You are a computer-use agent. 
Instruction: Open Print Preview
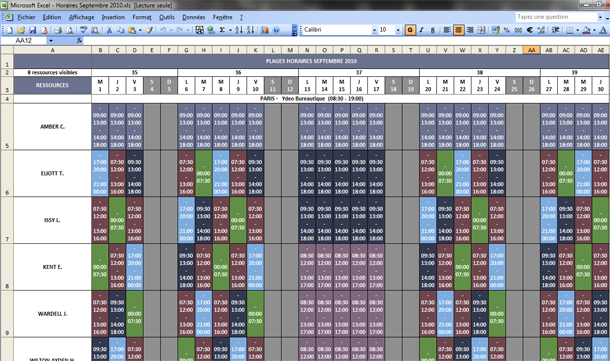click(x=70, y=30)
